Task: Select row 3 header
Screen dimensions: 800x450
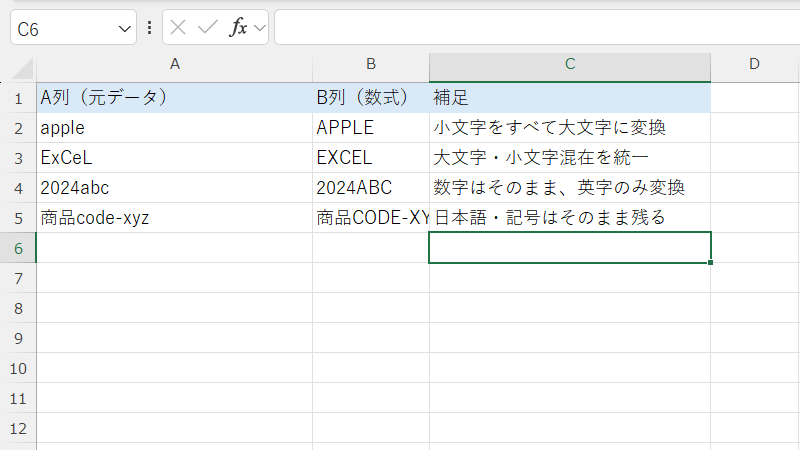Action: click(x=18, y=158)
